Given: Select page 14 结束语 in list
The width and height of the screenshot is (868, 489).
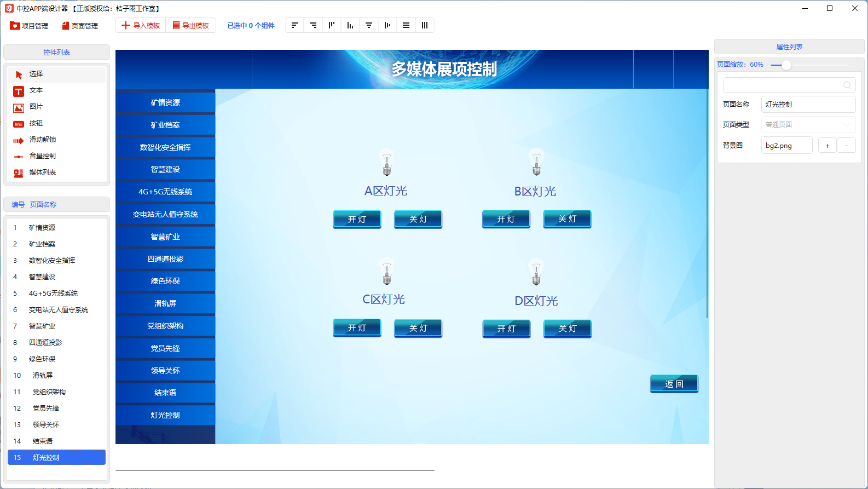Looking at the screenshot, I should 56,441.
